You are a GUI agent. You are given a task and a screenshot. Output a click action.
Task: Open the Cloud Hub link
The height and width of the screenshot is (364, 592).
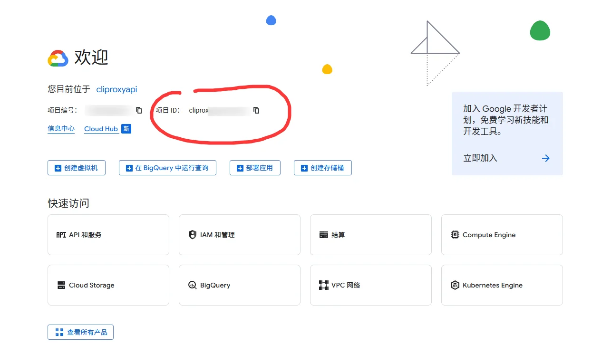pos(101,129)
